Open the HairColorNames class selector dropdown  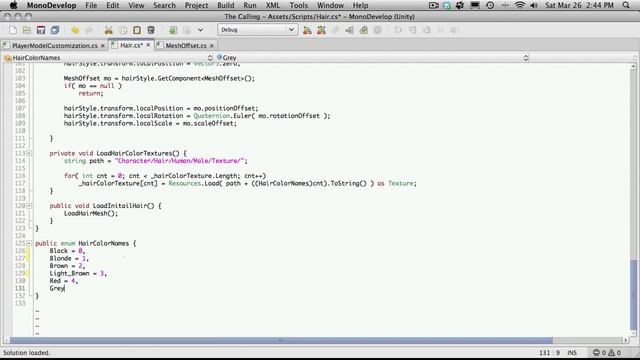pyautogui.click(x=108, y=58)
